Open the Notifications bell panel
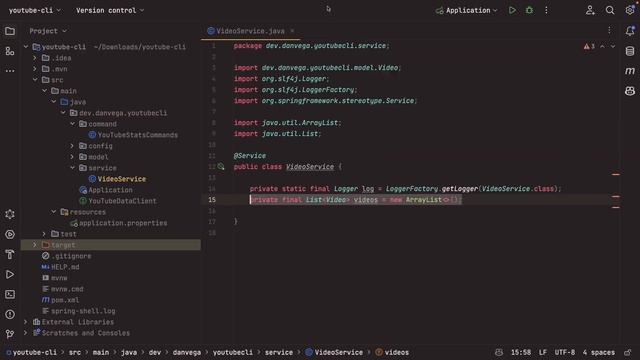This screenshot has width=640, height=360. [630, 31]
